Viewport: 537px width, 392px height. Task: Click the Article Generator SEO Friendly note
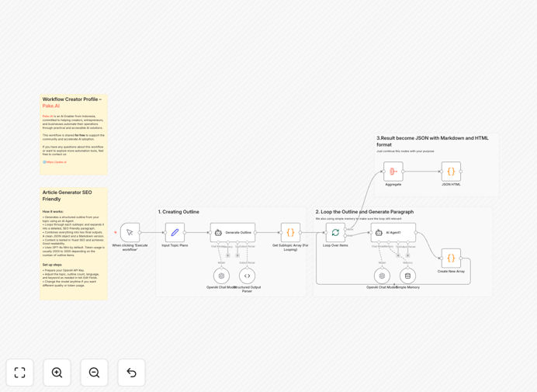coord(74,244)
